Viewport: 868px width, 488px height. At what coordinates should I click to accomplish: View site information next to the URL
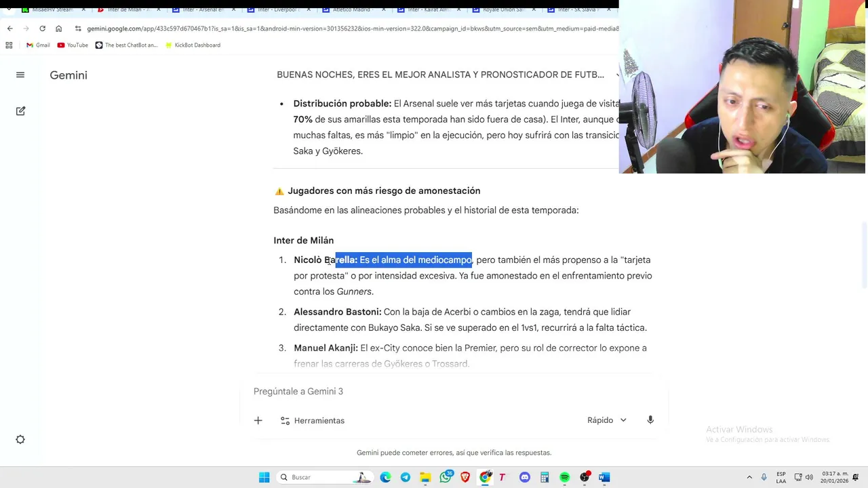[78, 28]
